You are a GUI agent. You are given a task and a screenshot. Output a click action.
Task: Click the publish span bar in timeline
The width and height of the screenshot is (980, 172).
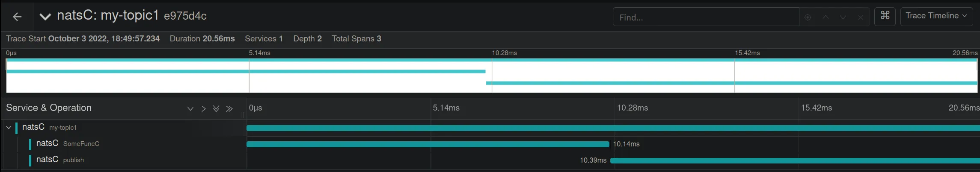click(795, 160)
